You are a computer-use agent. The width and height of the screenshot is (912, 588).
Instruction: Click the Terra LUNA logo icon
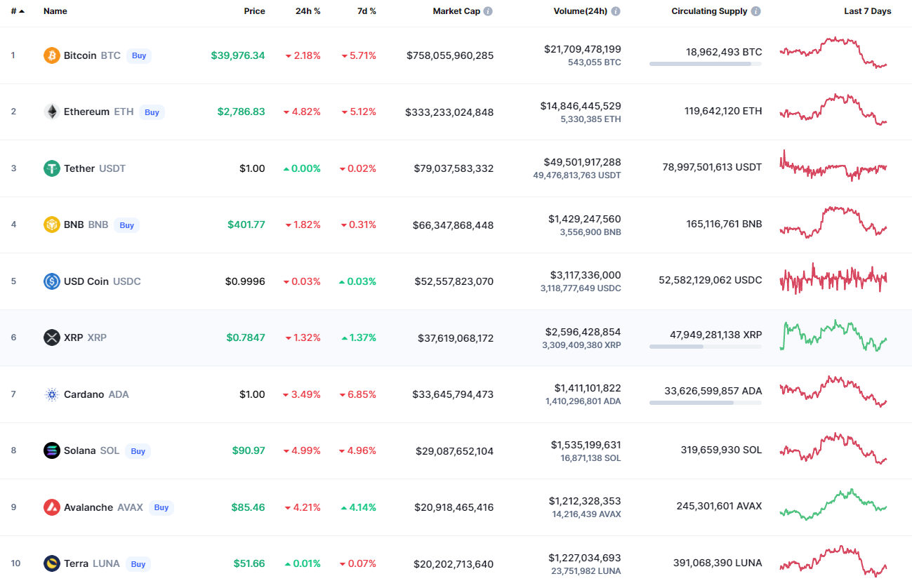(52, 563)
